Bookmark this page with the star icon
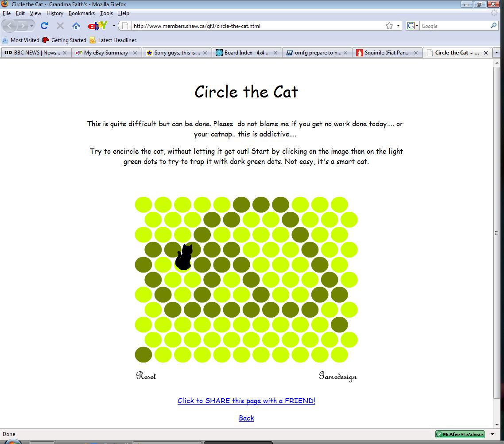504x444 pixels. click(389, 26)
